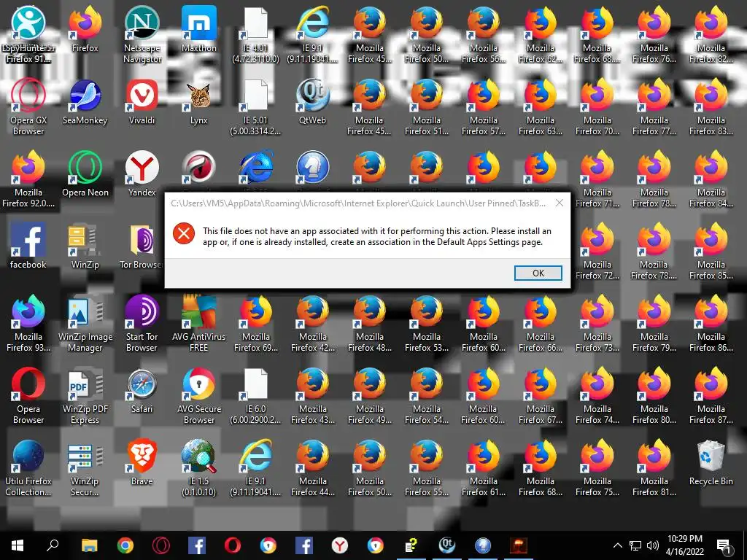Viewport: 747px width, 560px height.
Task: Launch Yandex from the taskbar
Action: coord(339,545)
